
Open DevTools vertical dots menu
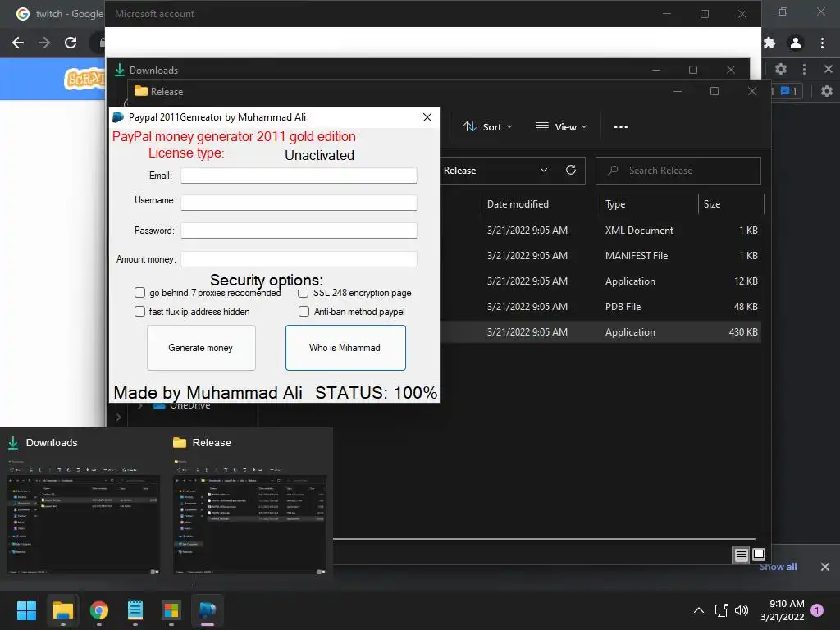(804, 69)
